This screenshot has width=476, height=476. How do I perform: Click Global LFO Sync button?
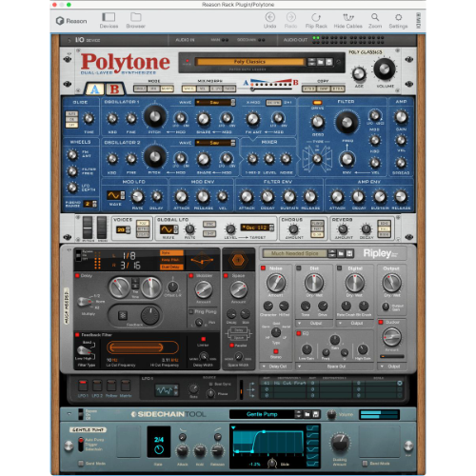[x=209, y=224]
